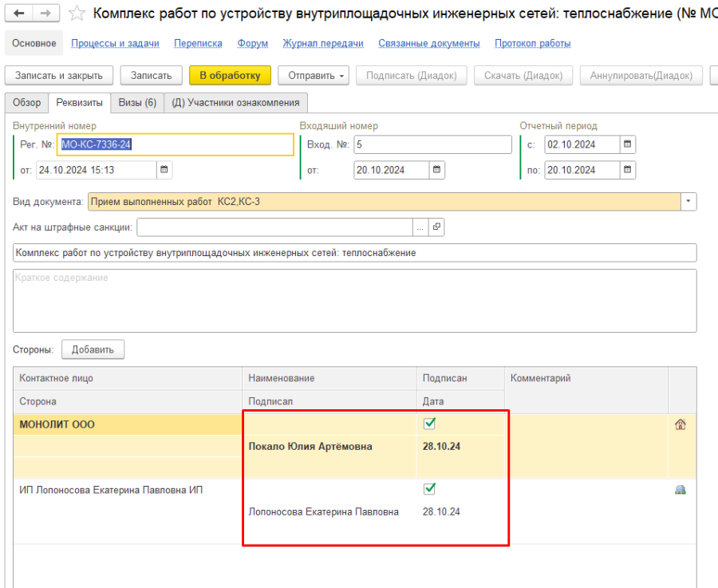Click the forward navigation arrow
Image resolution: width=718 pixels, height=588 pixels.
point(45,14)
